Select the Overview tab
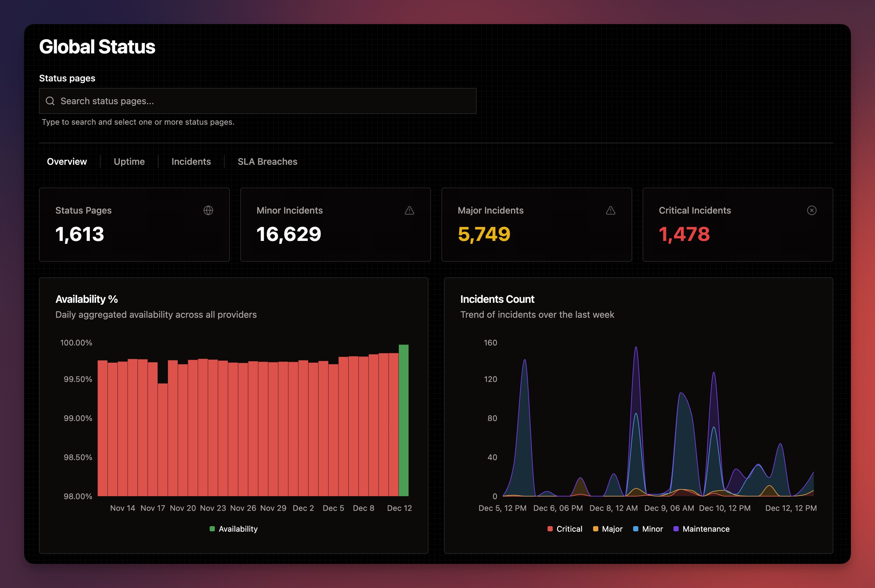The image size is (875, 588). 67,161
